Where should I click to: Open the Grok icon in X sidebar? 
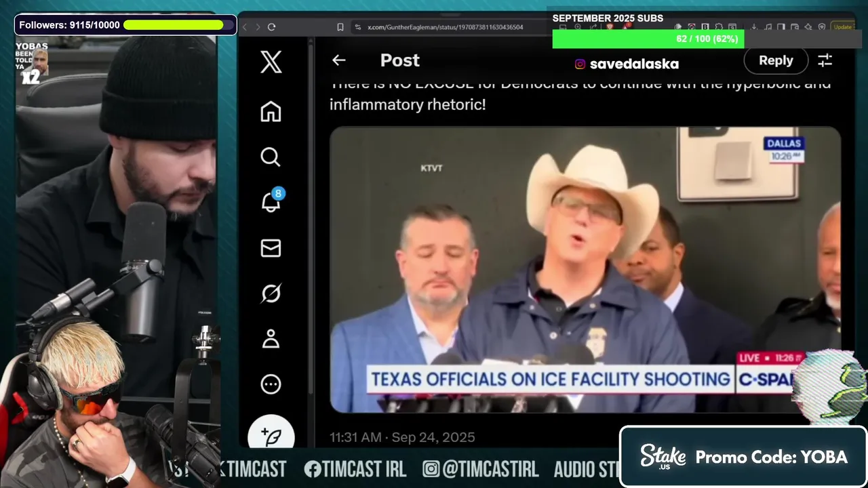[271, 293]
